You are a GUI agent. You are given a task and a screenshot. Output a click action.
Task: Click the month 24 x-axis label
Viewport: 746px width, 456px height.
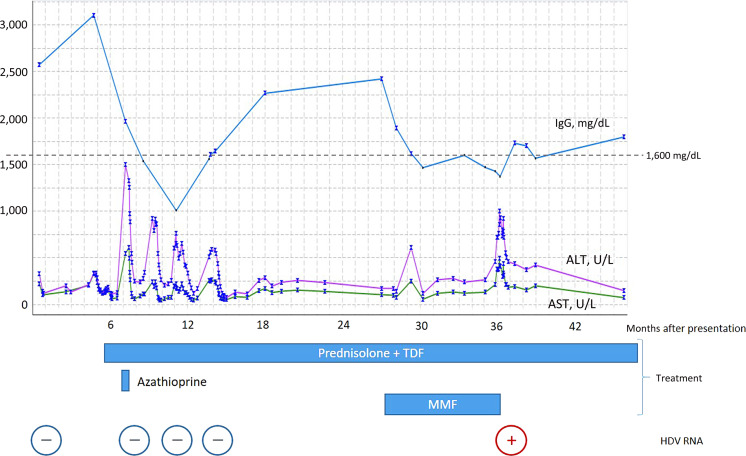click(x=344, y=325)
